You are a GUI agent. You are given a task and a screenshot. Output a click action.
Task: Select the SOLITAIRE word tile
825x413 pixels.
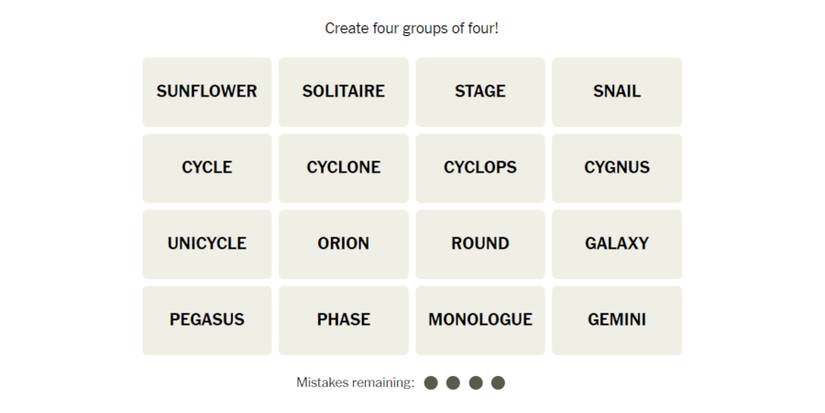[x=344, y=92]
